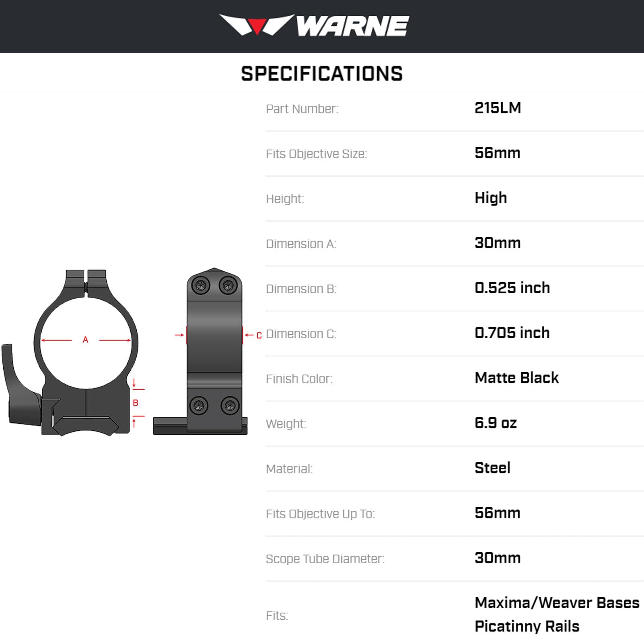This screenshot has width=644, height=644.
Task: Click the 'Finish Color:' label
Action: click(x=299, y=379)
